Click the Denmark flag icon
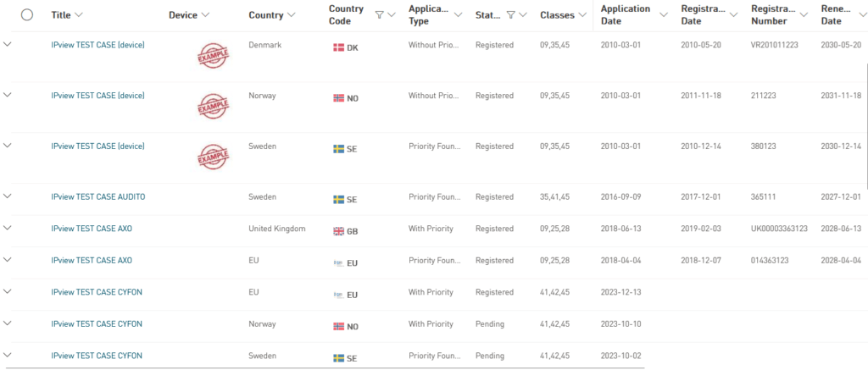The height and width of the screenshot is (392, 868). 338,48
